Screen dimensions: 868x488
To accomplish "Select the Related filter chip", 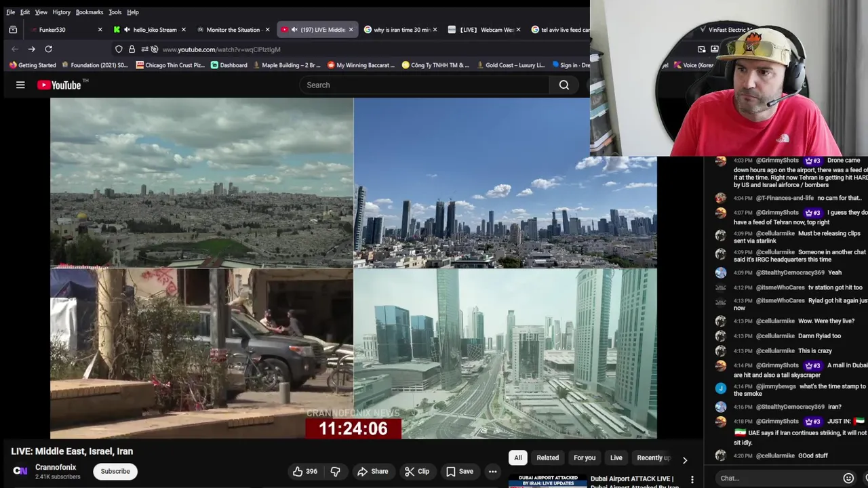I will [x=548, y=457].
